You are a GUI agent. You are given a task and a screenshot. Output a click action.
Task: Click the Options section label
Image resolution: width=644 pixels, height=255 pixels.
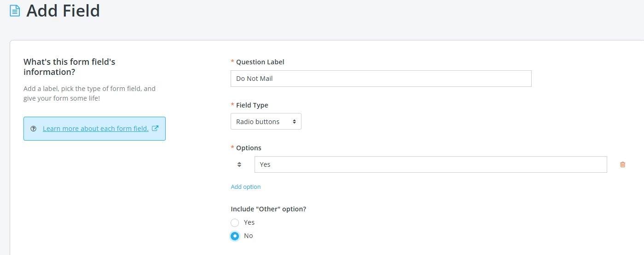pyautogui.click(x=249, y=148)
